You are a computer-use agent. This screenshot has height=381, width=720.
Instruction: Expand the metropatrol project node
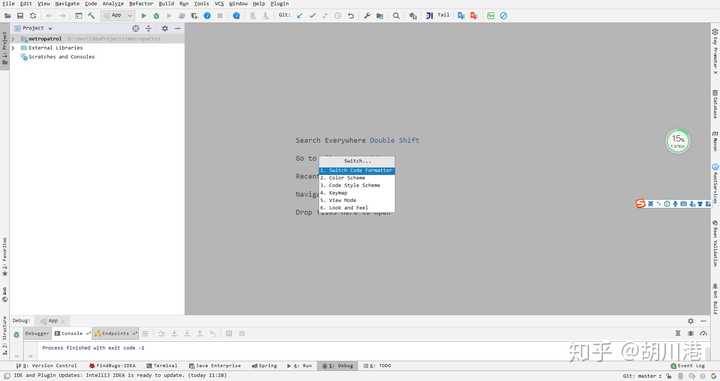coord(13,39)
